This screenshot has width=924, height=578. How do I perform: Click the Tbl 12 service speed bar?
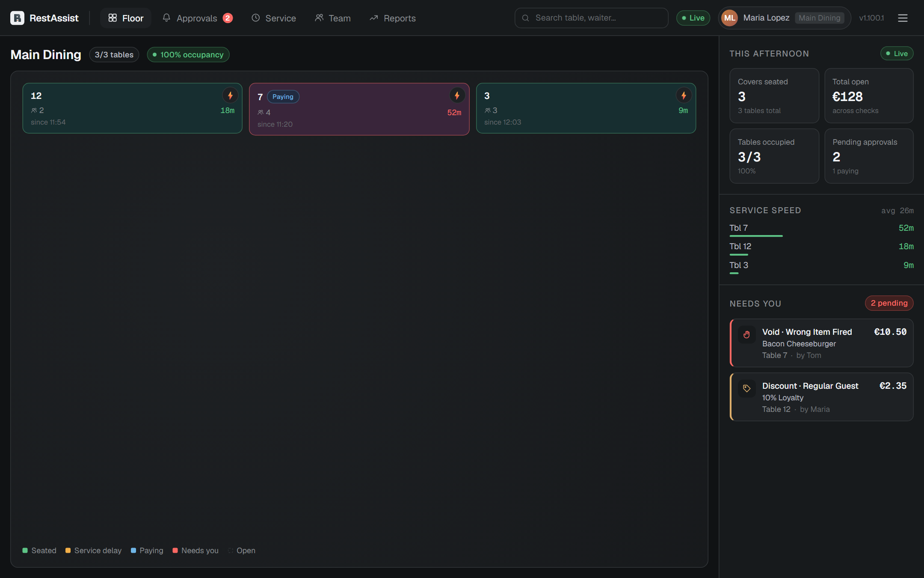(739, 255)
